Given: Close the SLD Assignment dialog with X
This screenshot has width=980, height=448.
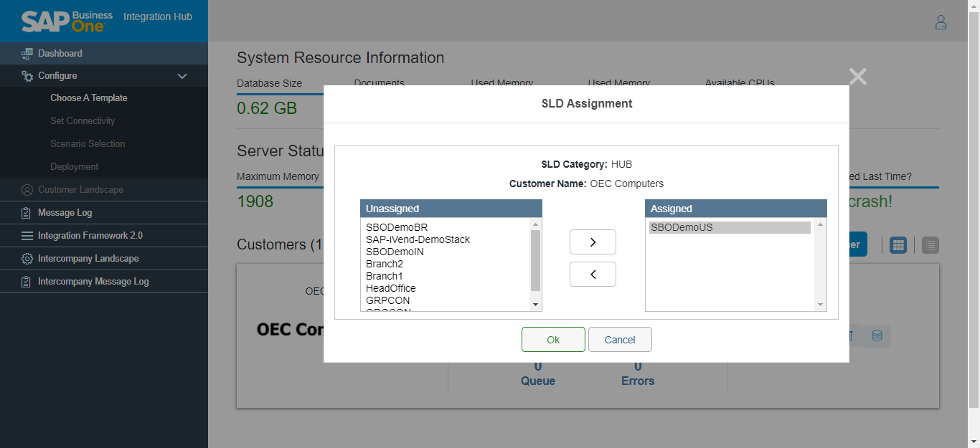Looking at the screenshot, I should (x=857, y=77).
